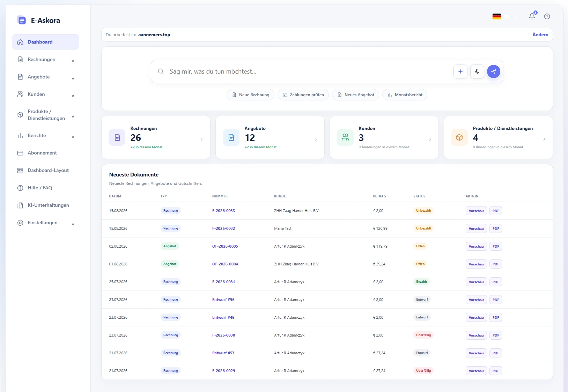The width and height of the screenshot is (568, 392).
Task: Click the Hilfe / FAQ question icon in sidebar
Action: pos(20,188)
